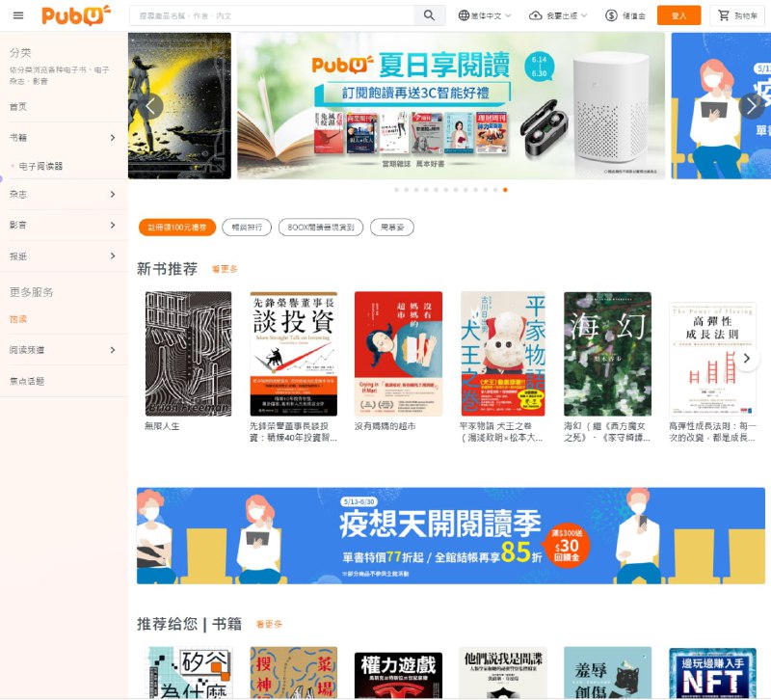Open the 無限人生 book cover
771x700 pixels.
188,354
